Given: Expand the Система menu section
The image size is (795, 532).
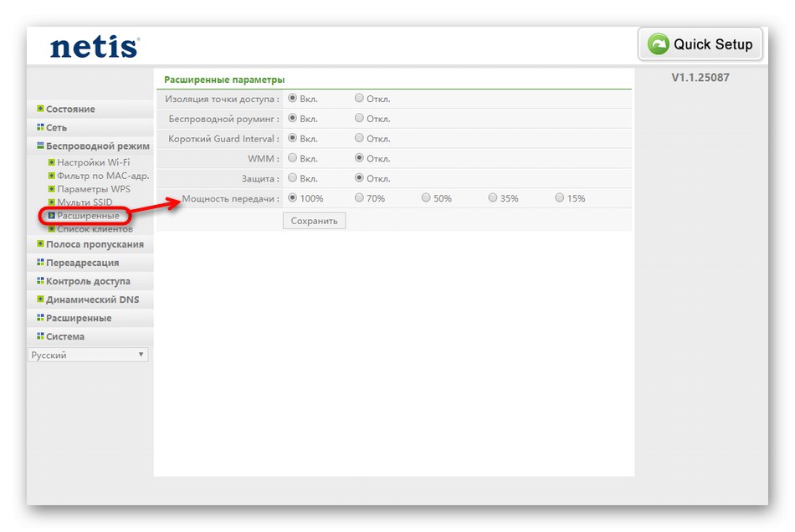Looking at the screenshot, I should (x=65, y=336).
